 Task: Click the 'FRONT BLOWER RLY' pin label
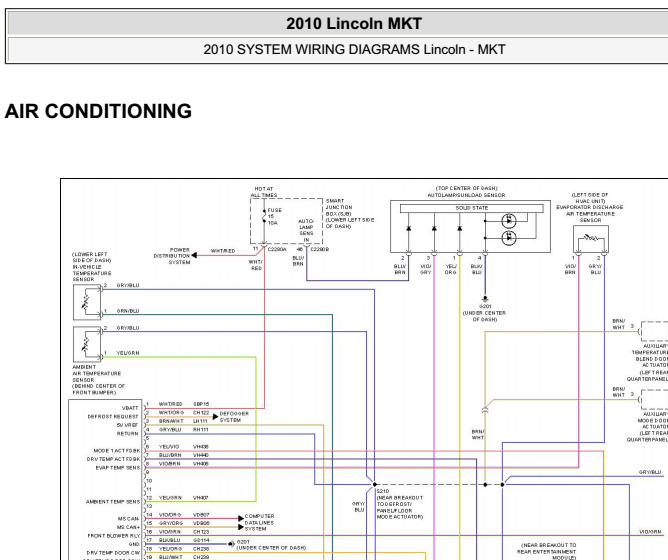pos(114,536)
